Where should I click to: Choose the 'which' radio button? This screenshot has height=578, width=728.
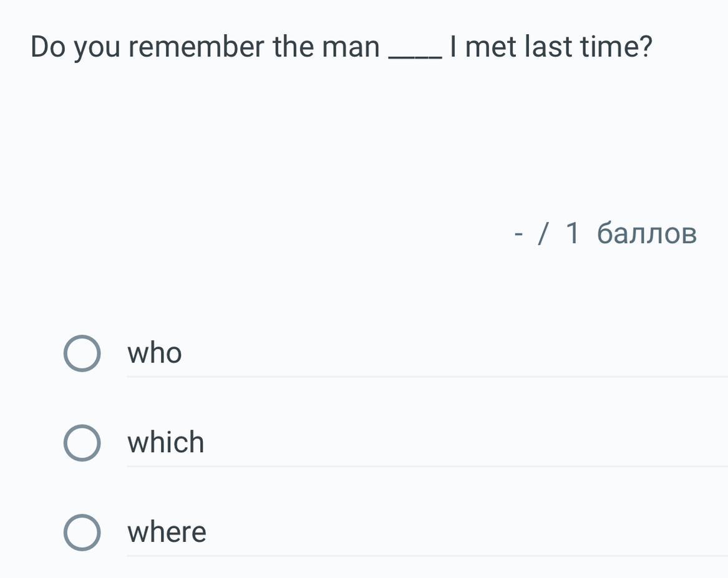pos(82,443)
